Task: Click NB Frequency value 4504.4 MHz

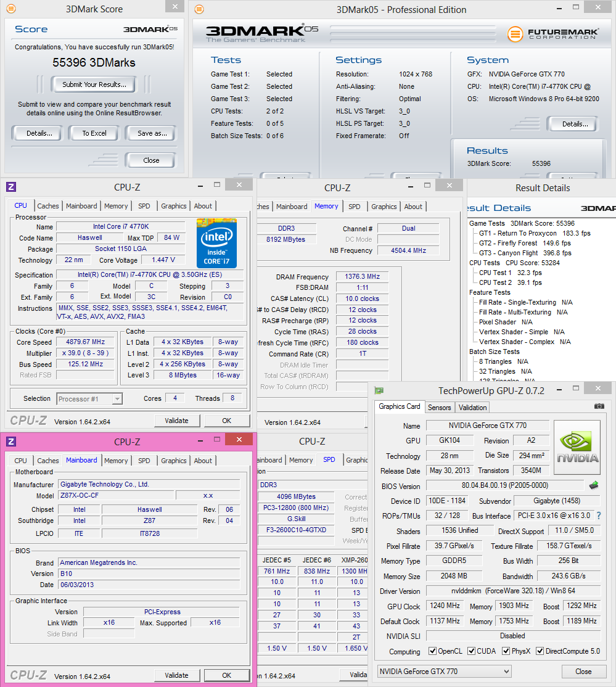Action: click(x=408, y=250)
